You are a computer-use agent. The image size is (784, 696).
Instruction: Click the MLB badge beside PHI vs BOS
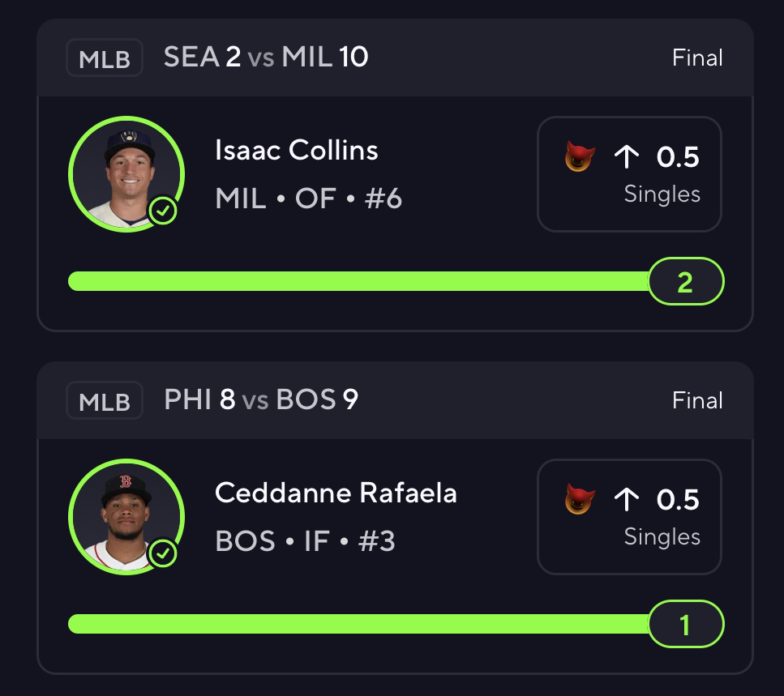[x=105, y=401]
